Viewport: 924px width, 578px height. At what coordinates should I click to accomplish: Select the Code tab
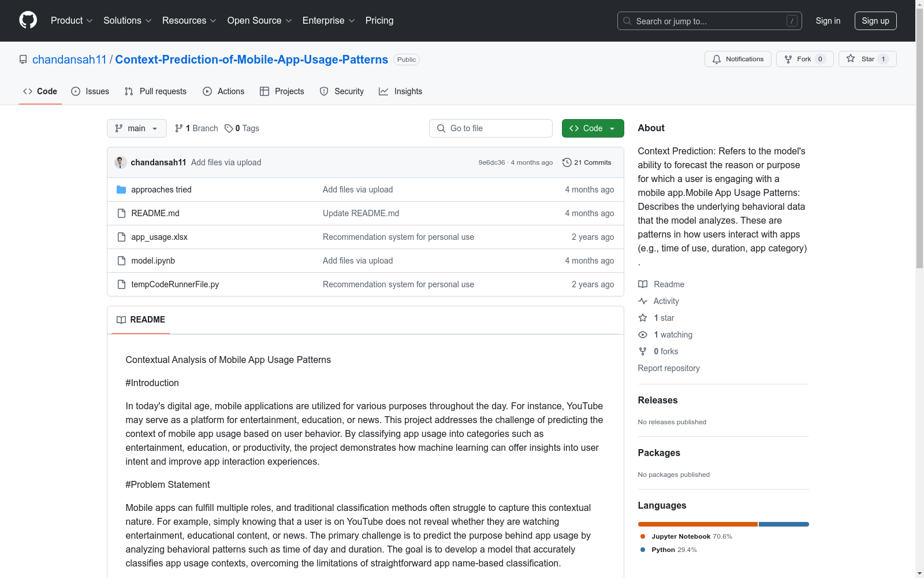[x=40, y=91]
